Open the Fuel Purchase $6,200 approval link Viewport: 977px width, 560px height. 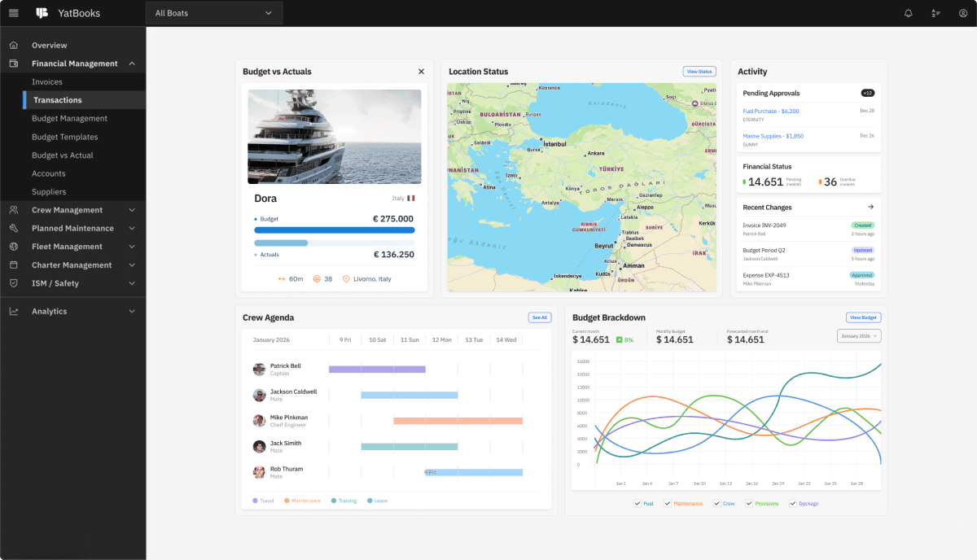[x=769, y=109]
